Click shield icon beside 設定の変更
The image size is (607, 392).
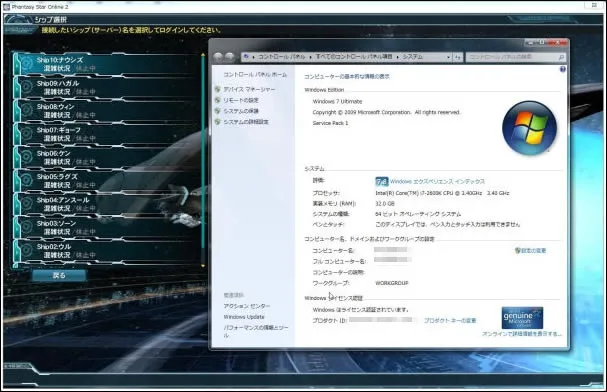[518, 251]
